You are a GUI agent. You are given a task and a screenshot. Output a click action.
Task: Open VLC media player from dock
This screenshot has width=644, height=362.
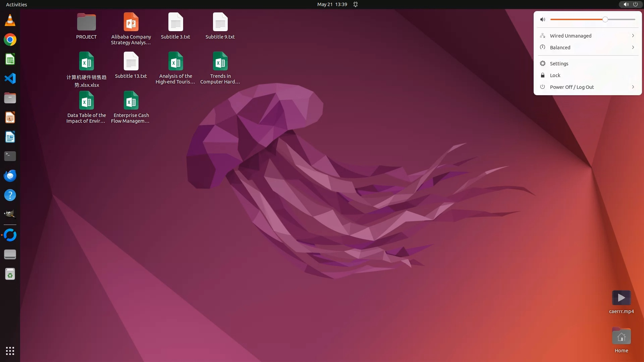point(10,20)
